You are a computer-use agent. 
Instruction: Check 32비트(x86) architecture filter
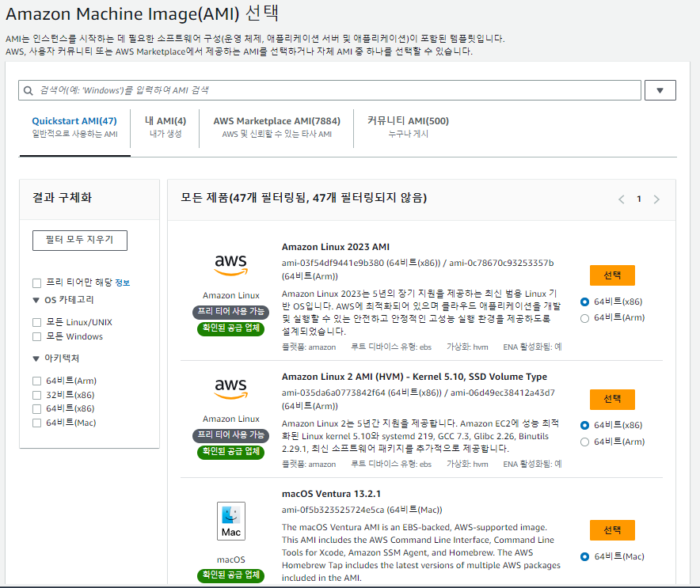37,395
